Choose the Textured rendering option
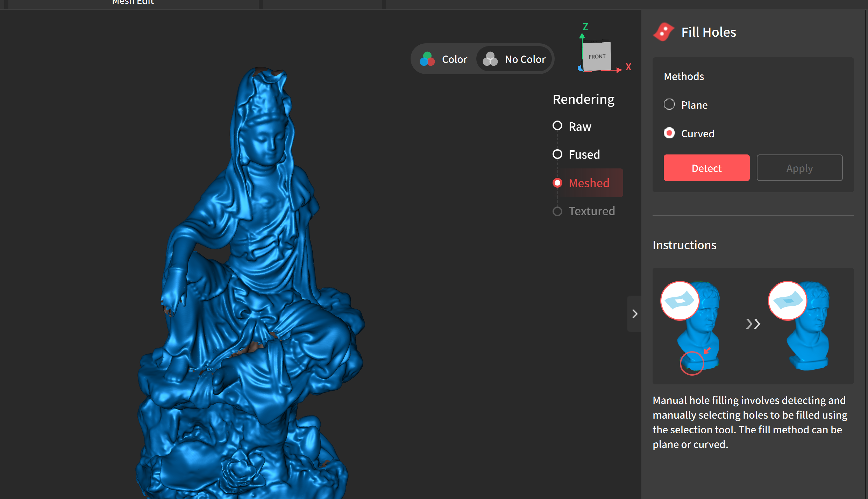868x499 pixels. point(557,211)
